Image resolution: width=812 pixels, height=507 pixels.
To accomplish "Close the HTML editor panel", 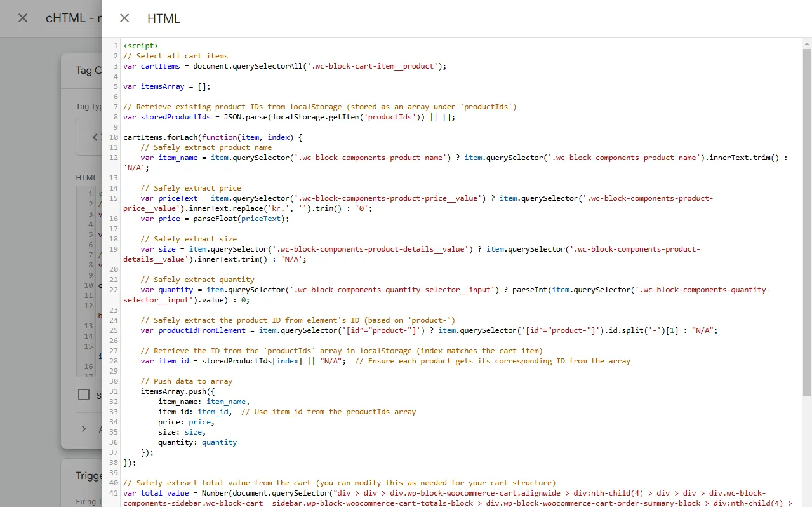I will pyautogui.click(x=124, y=18).
